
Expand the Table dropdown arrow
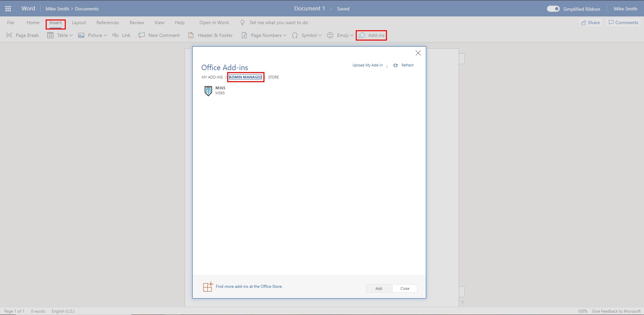click(71, 36)
